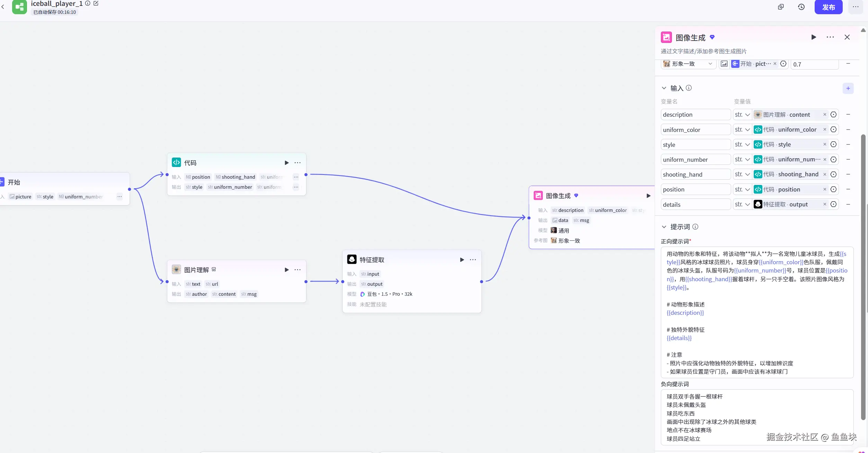Add a new input variable with plus
This screenshot has width=868, height=453.
[848, 88]
